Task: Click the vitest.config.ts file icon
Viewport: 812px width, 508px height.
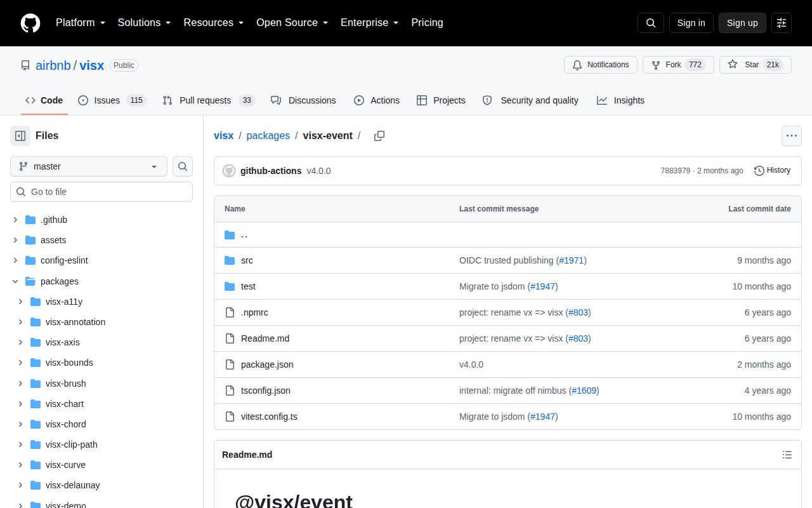Action: click(230, 417)
